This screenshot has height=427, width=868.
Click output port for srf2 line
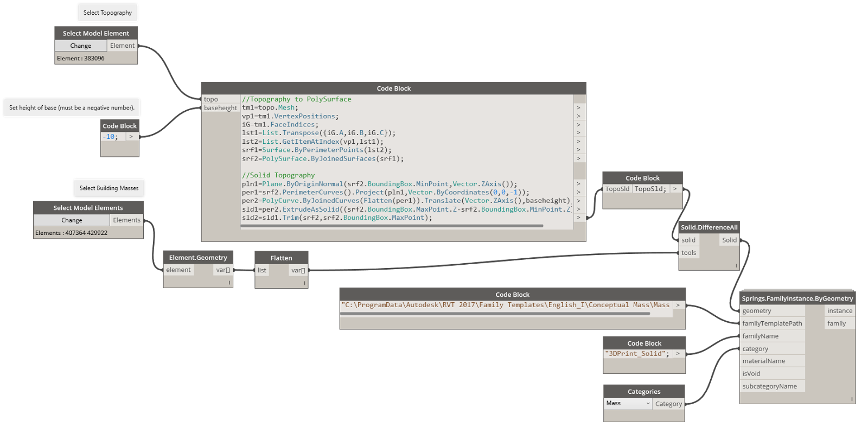point(579,158)
